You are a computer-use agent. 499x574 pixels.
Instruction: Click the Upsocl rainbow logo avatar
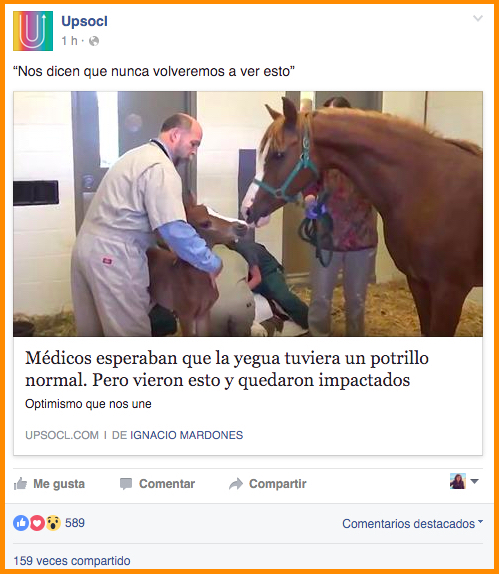(x=33, y=31)
